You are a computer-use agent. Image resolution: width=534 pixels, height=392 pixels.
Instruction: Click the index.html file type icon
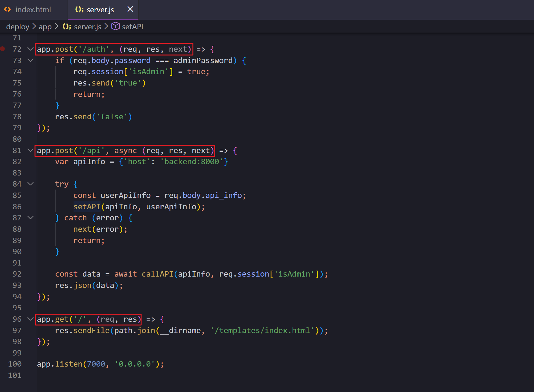click(x=7, y=10)
